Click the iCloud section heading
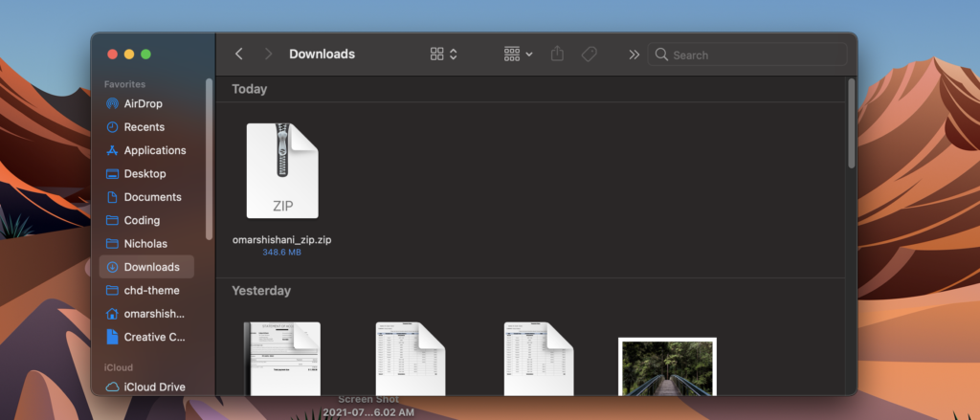 pos(119,367)
